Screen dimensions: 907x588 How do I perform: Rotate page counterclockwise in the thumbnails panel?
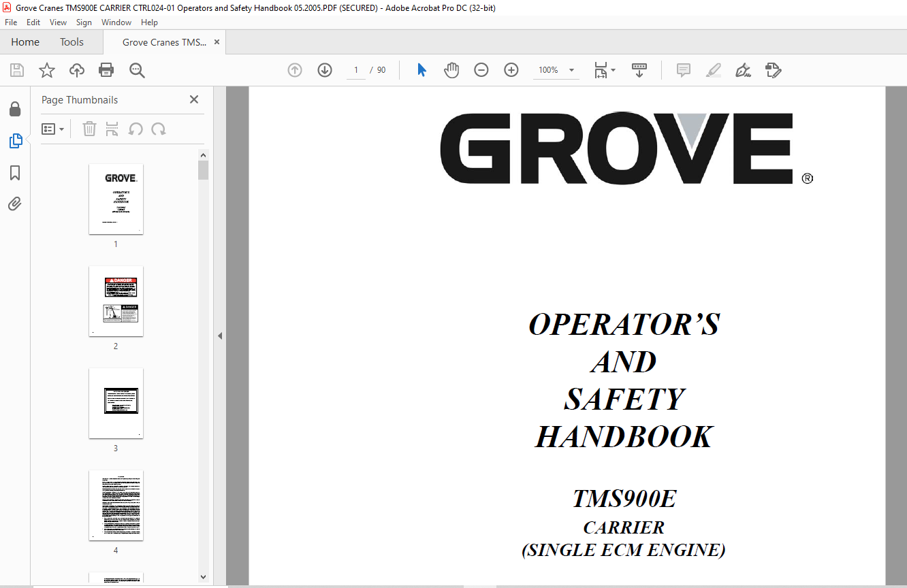136,129
